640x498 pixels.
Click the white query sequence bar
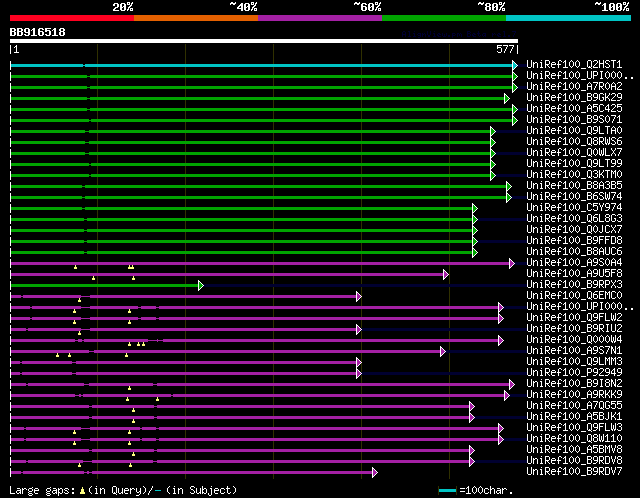(264, 41)
